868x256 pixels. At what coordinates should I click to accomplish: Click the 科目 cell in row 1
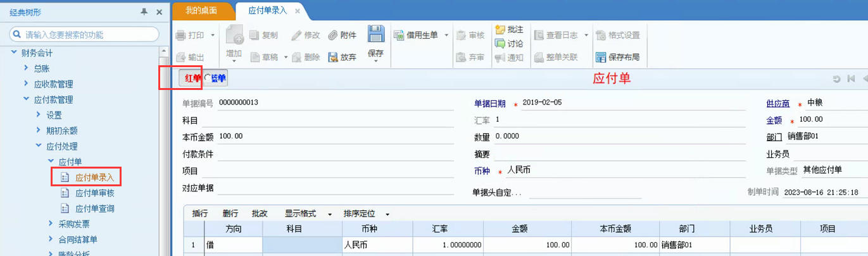point(302,244)
